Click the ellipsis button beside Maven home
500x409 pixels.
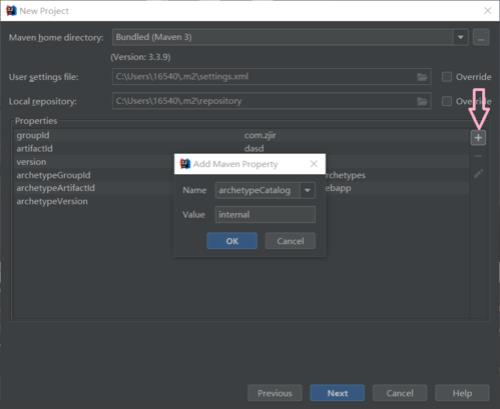pos(481,37)
